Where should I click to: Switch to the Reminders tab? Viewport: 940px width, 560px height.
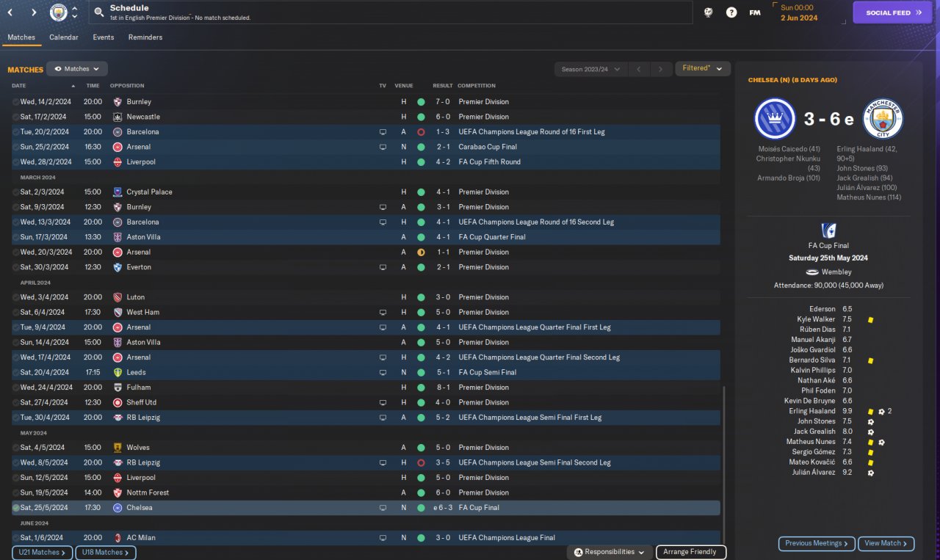coord(145,37)
